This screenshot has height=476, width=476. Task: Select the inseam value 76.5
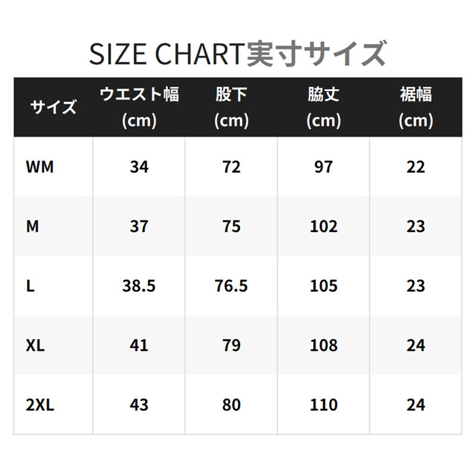pos(231,286)
